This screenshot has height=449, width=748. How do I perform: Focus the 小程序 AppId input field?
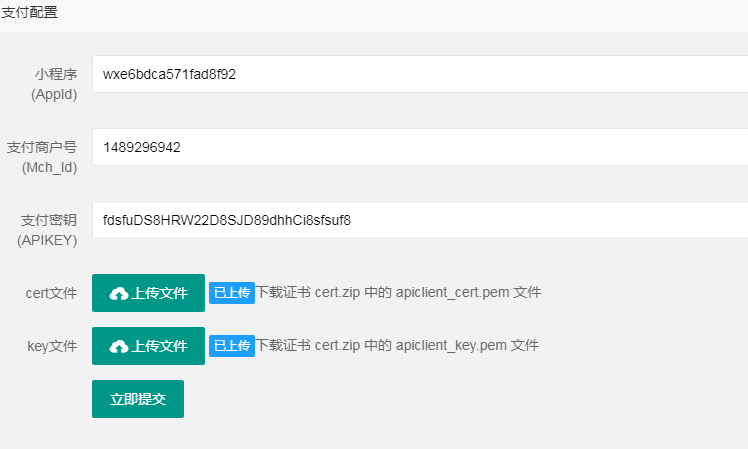(x=420, y=74)
